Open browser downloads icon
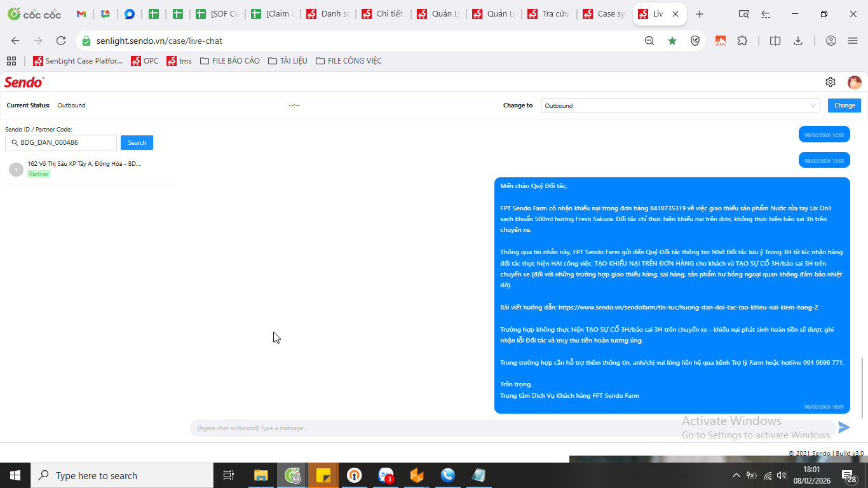 [798, 41]
